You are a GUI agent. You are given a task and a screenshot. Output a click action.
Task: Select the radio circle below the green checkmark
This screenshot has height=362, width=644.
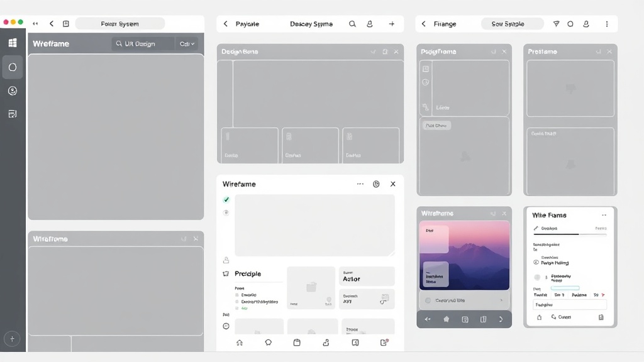click(226, 212)
